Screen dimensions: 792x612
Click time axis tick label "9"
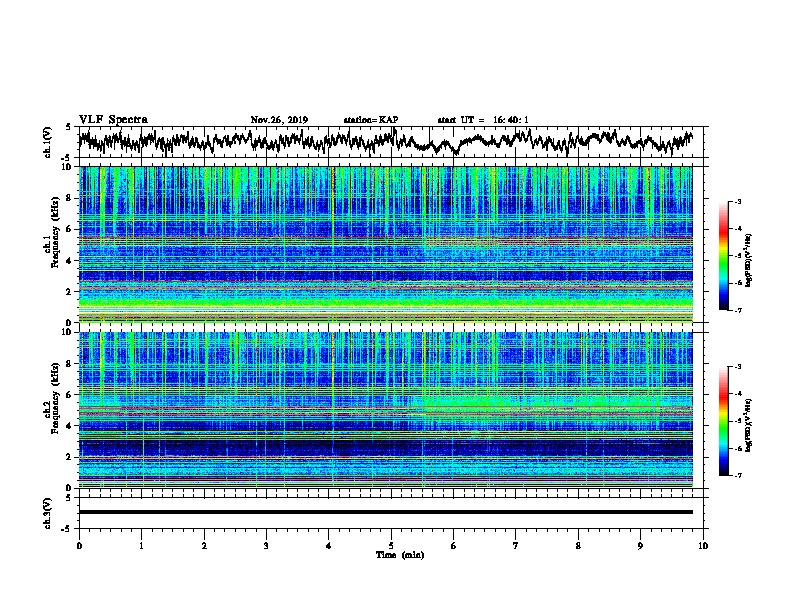[x=640, y=546]
